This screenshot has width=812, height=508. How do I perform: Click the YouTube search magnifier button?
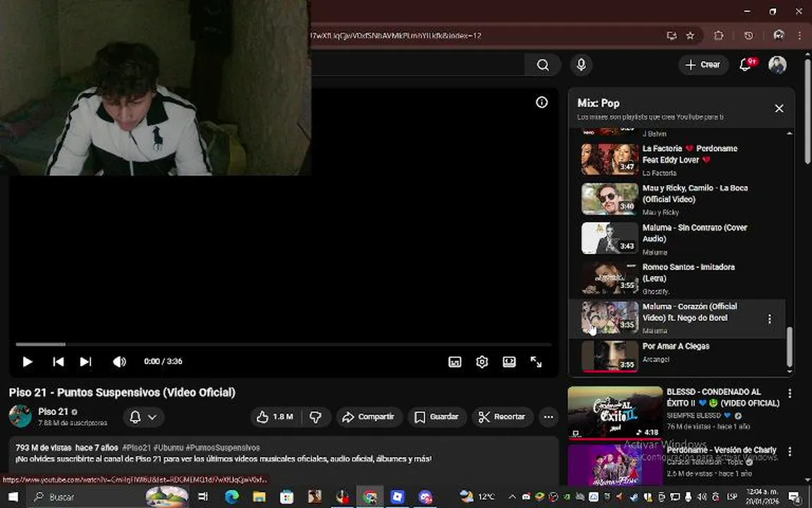(x=543, y=65)
